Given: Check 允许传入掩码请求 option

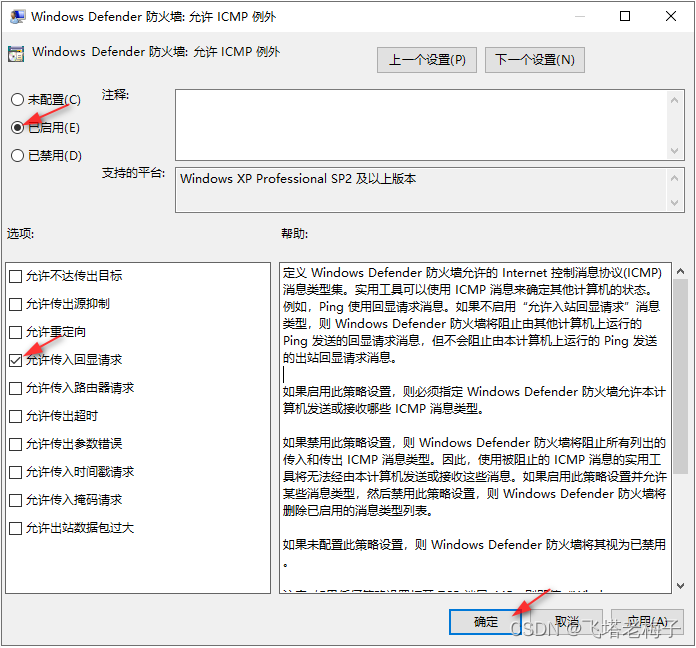Looking at the screenshot, I should 16,500.
